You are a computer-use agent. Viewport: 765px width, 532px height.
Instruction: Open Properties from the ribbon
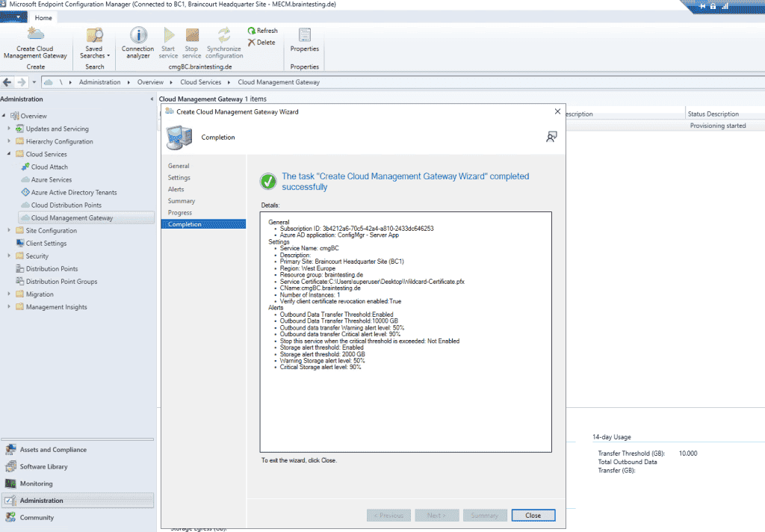(303, 41)
